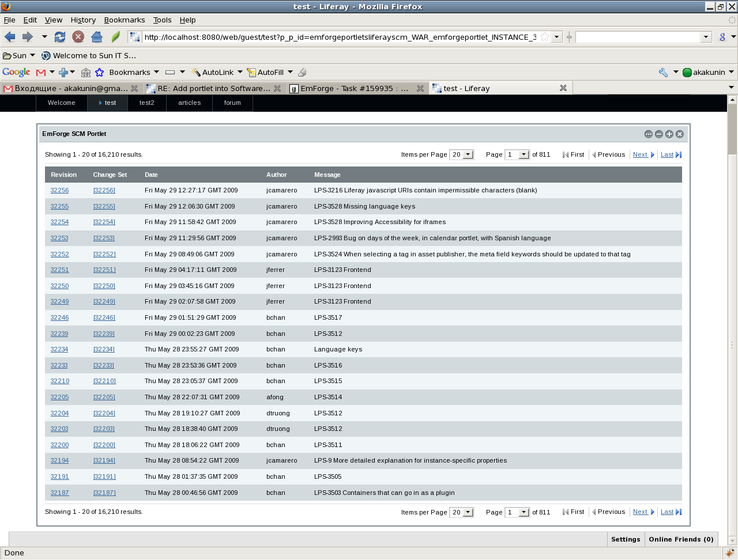738x560 pixels.
Task: Open the articles navigation tab
Action: coord(189,103)
